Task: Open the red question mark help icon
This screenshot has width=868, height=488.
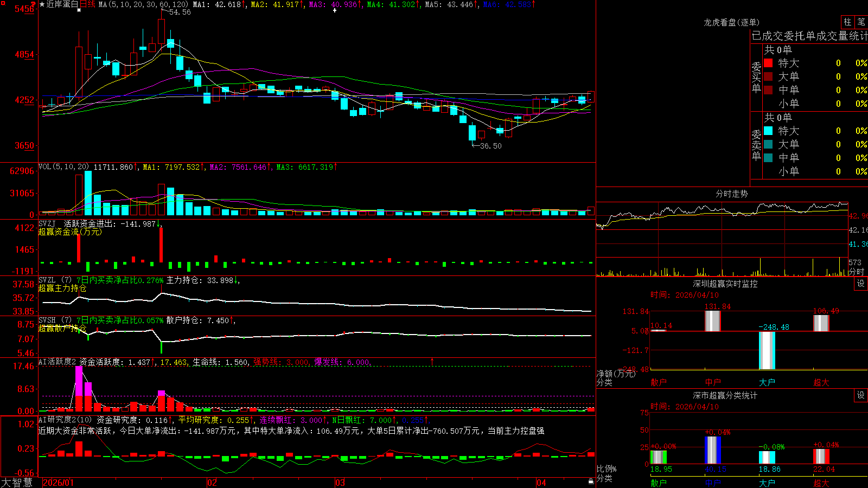Action: click(34, 4)
